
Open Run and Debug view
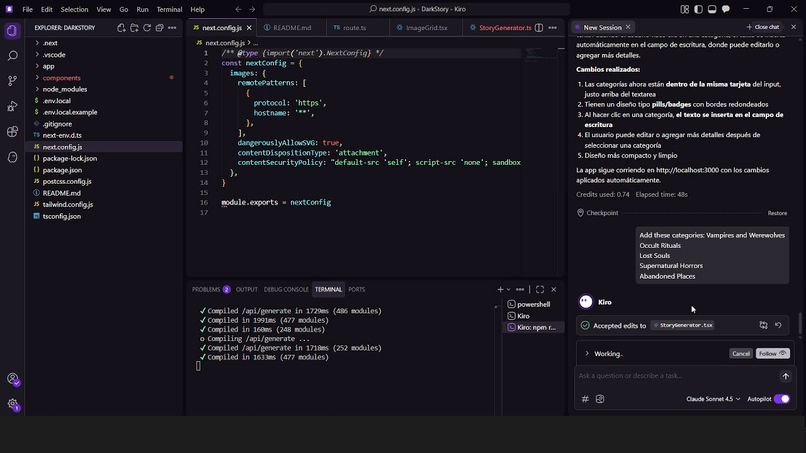12,106
